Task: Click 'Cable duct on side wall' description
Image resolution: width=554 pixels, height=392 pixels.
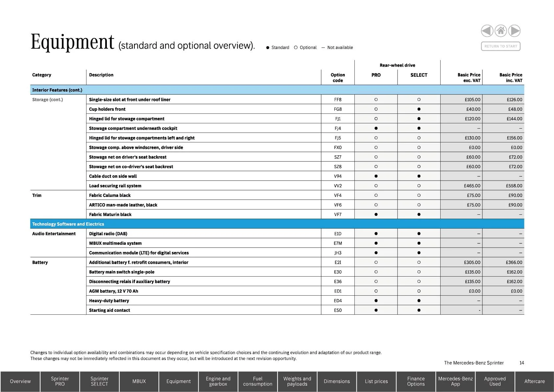Action: click(x=113, y=176)
